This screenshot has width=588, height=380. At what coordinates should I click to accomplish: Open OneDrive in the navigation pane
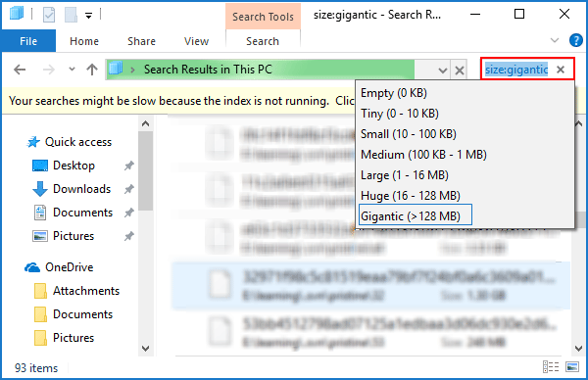[69, 267]
